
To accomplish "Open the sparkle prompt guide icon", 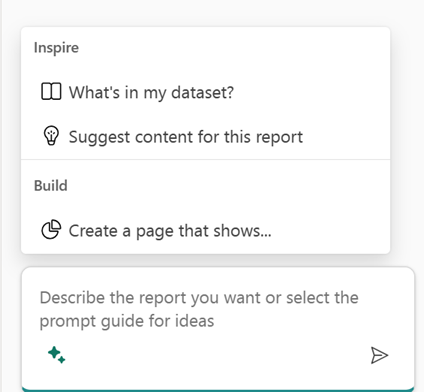I will pos(56,355).
